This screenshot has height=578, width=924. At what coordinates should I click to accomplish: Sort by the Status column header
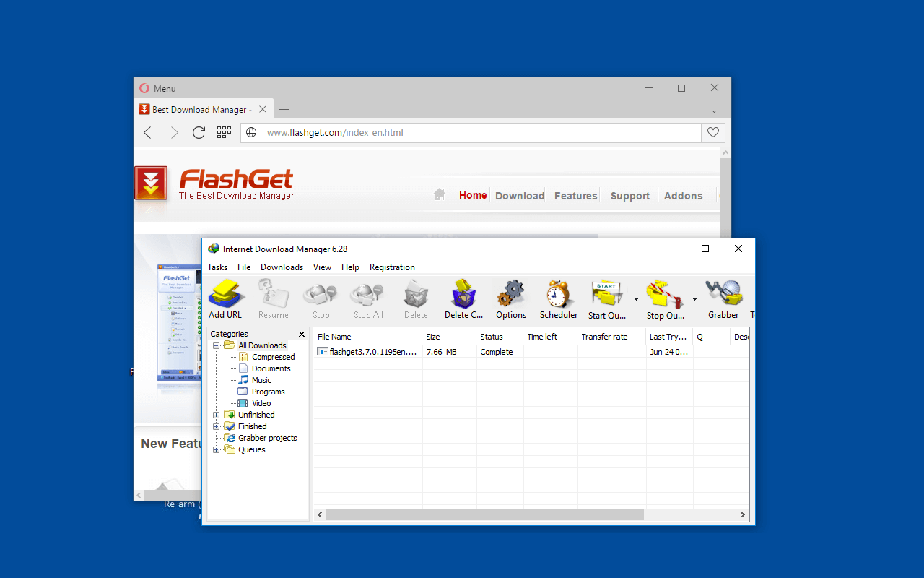coord(500,337)
